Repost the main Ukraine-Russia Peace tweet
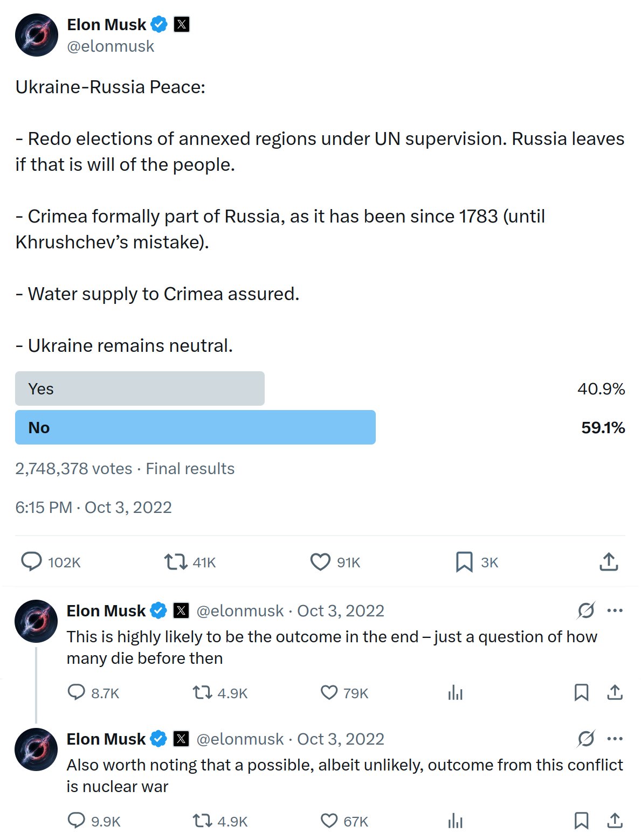This screenshot has width=641, height=840. [175, 561]
